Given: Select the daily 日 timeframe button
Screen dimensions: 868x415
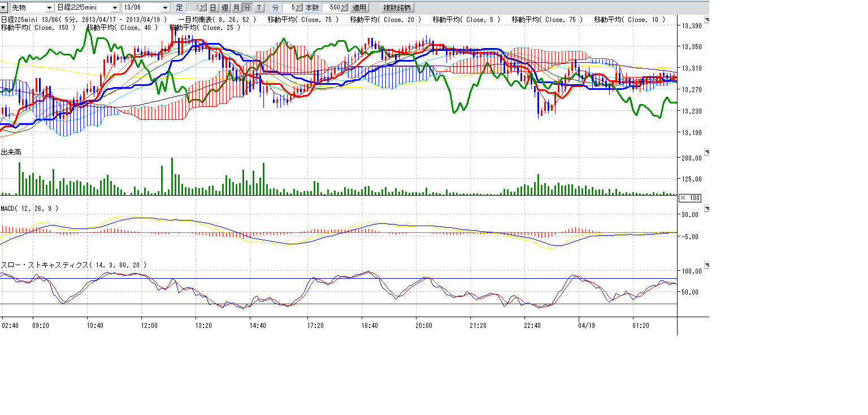Looking at the screenshot, I should click(x=213, y=8).
